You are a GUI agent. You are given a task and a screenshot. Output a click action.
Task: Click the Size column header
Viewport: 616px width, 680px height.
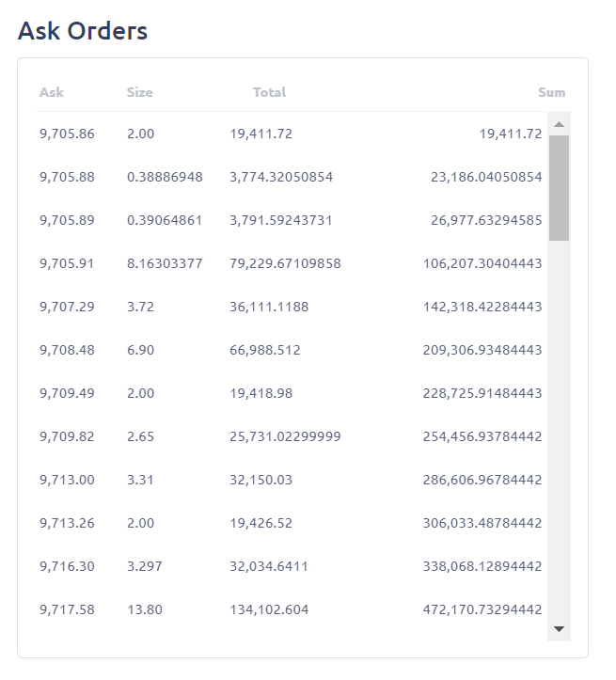coord(139,92)
